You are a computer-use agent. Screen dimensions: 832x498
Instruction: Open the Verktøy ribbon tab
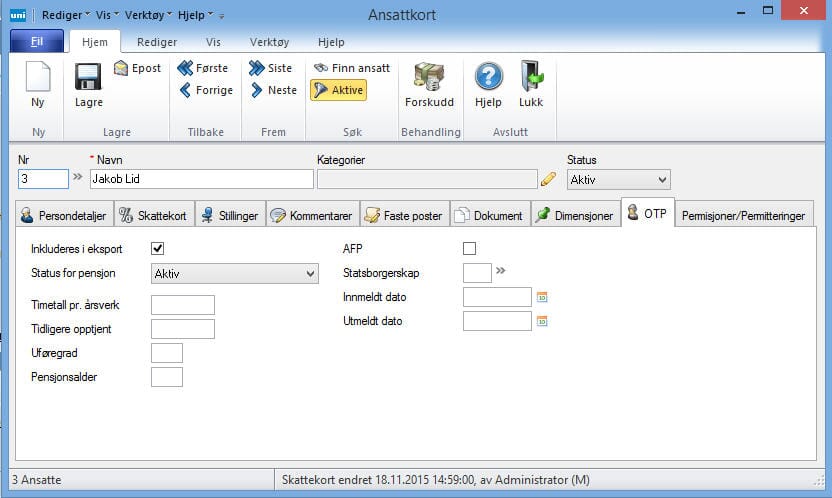(268, 42)
